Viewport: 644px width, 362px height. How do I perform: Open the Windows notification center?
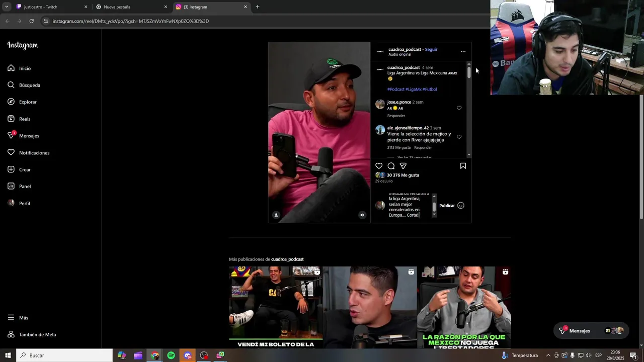point(633,355)
